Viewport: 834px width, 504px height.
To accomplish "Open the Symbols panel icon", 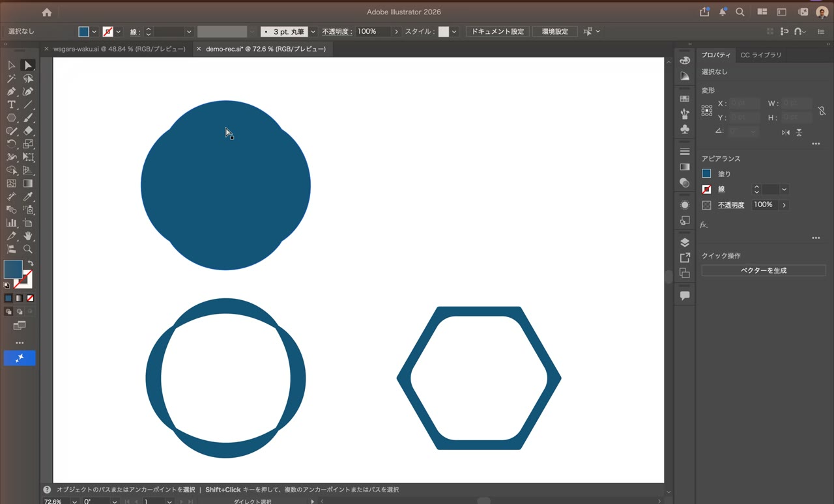I will (685, 130).
